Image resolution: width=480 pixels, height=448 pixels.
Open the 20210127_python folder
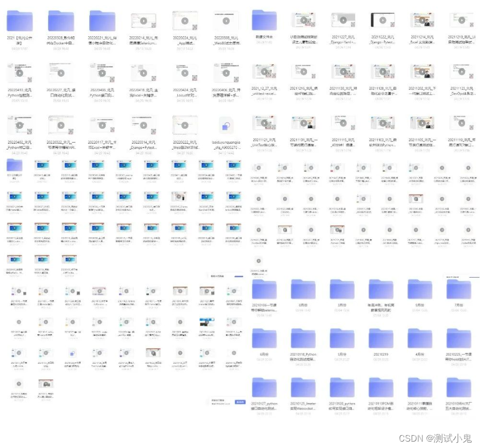pos(264,388)
